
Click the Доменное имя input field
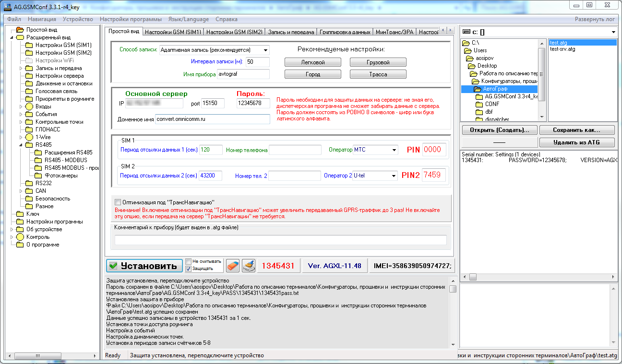[213, 119]
